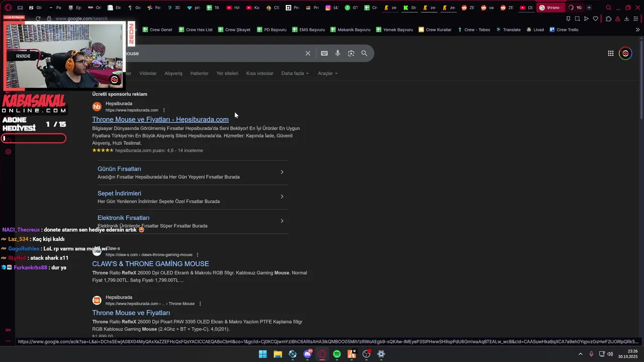Open more options for Hepsiburada Throne Mouse result
Screen dimensions: 644x362
coord(200,304)
